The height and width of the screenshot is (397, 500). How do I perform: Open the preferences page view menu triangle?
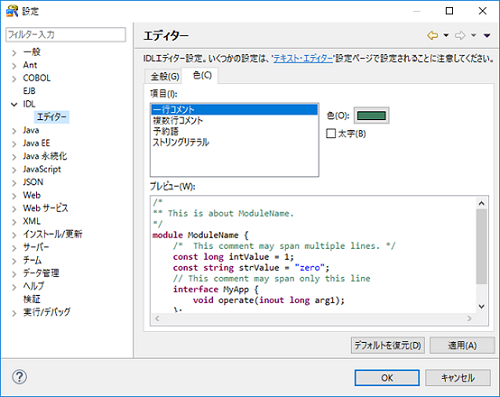click(487, 35)
